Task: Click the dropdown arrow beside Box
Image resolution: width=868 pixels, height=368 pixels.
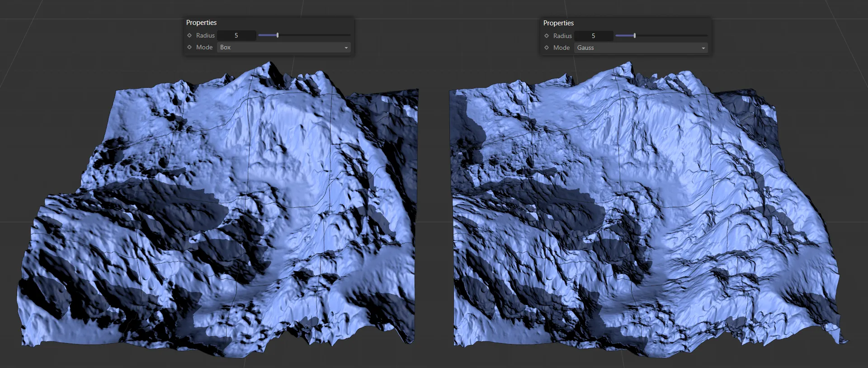Action: tap(346, 48)
